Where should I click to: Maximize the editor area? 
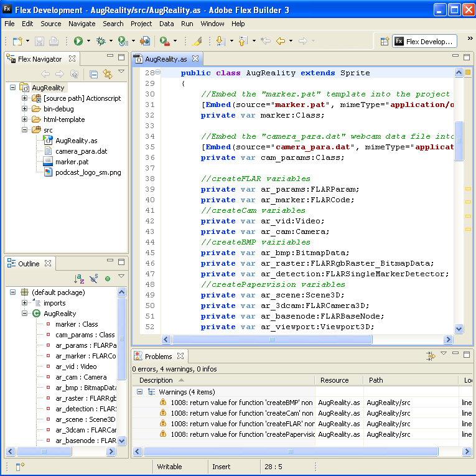[x=467, y=57]
